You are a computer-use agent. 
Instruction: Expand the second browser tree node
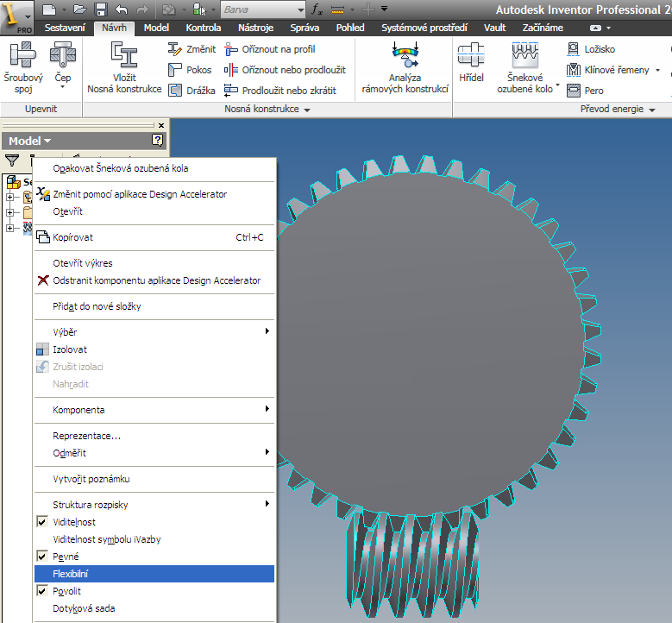(9, 212)
